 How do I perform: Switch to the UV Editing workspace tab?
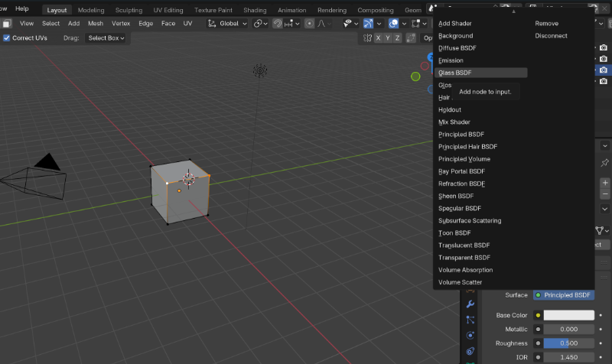[168, 10]
